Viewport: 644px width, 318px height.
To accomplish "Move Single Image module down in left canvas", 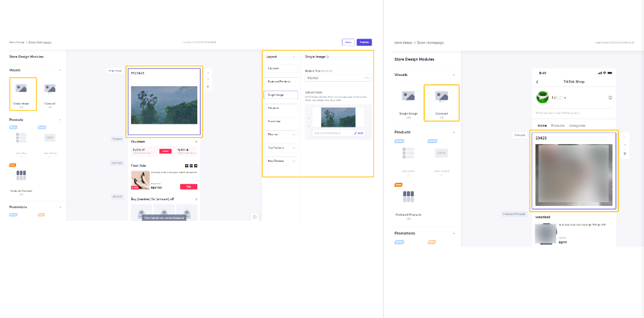I will (x=208, y=79).
